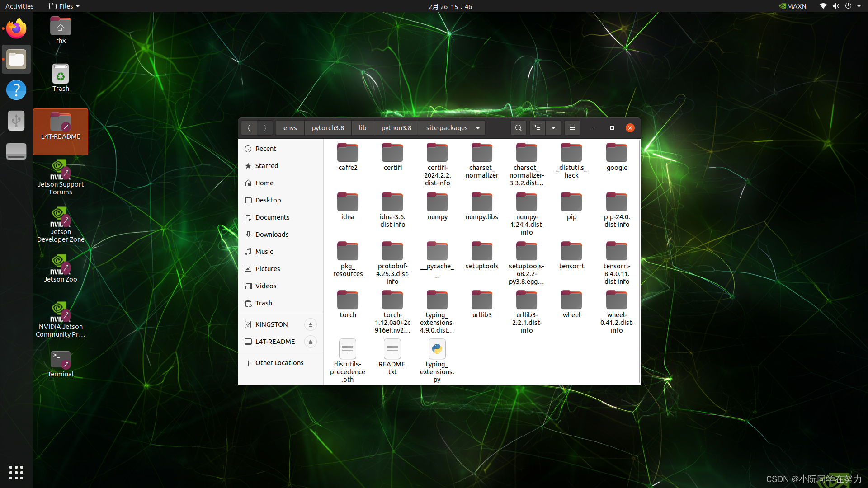Select the pkg_resources folder

pyautogui.click(x=348, y=259)
